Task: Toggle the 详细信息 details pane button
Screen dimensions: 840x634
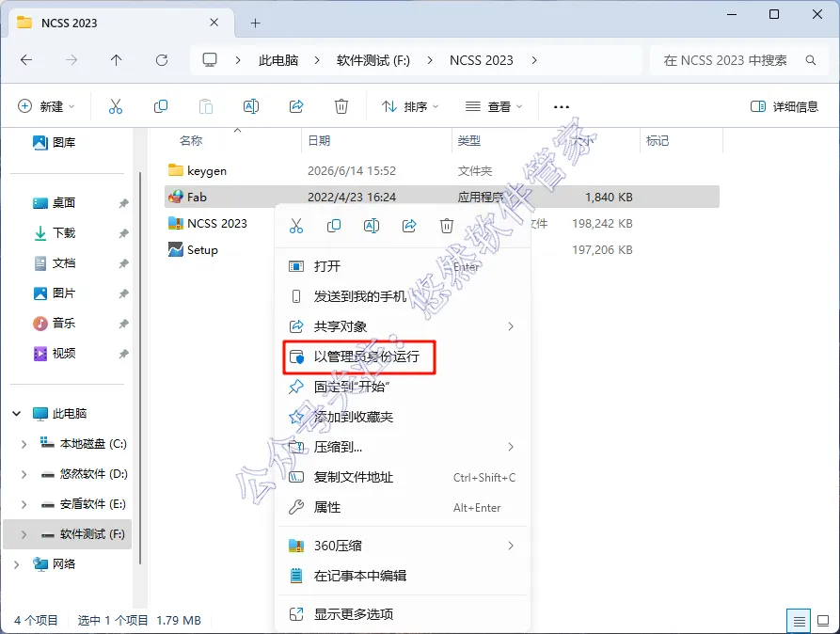Action: (x=785, y=106)
